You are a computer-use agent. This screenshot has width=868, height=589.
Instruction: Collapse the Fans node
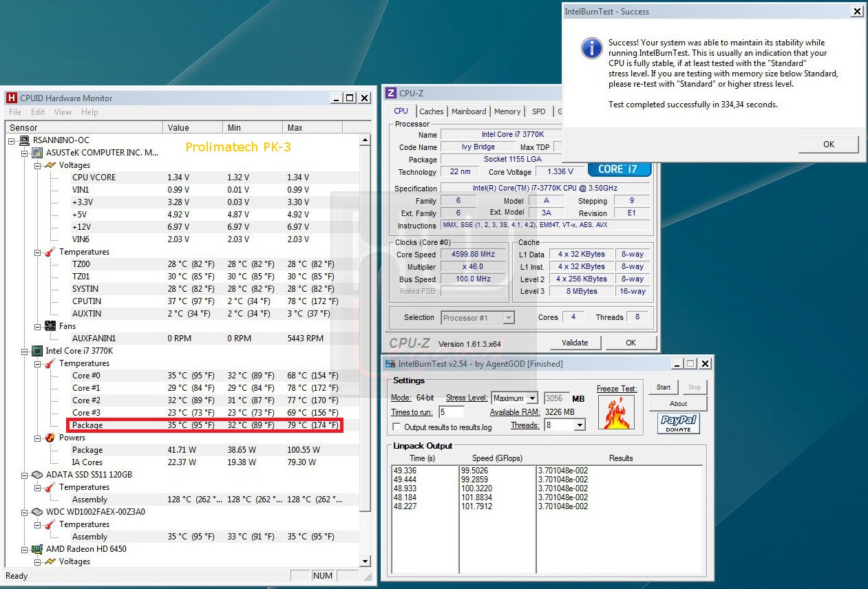(38, 326)
